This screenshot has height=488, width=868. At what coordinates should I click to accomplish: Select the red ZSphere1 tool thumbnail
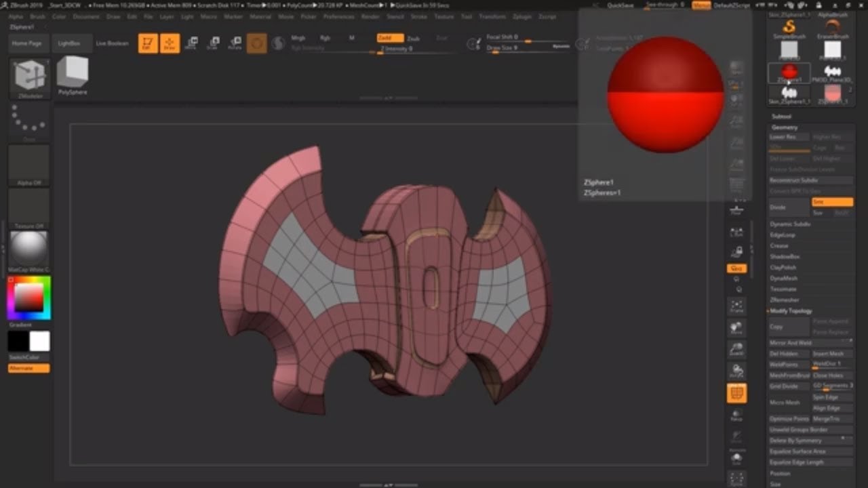(x=789, y=73)
